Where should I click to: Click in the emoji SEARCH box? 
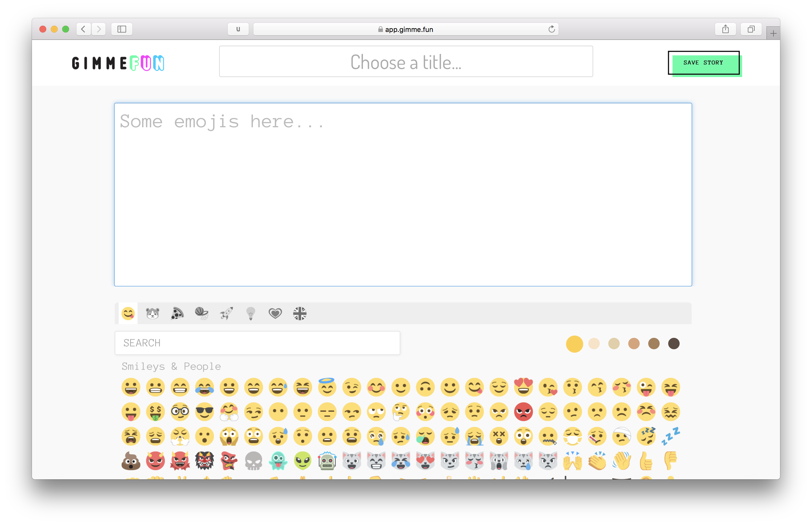[257, 343]
